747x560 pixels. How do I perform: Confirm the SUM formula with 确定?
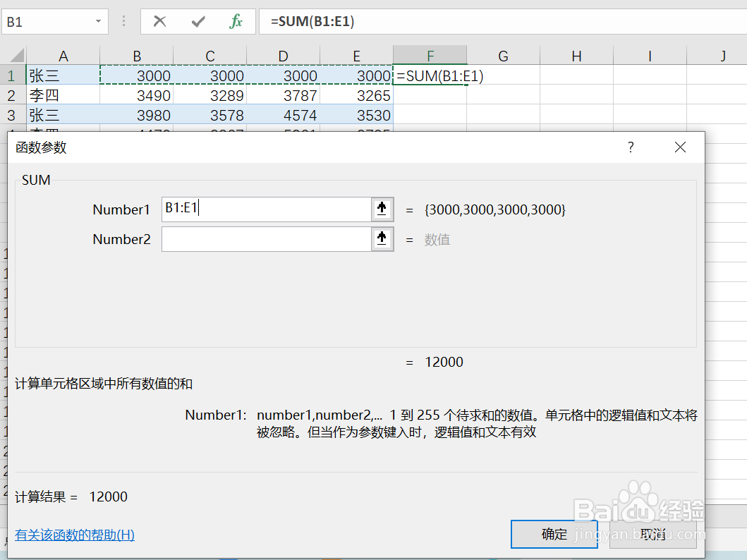[x=554, y=534]
